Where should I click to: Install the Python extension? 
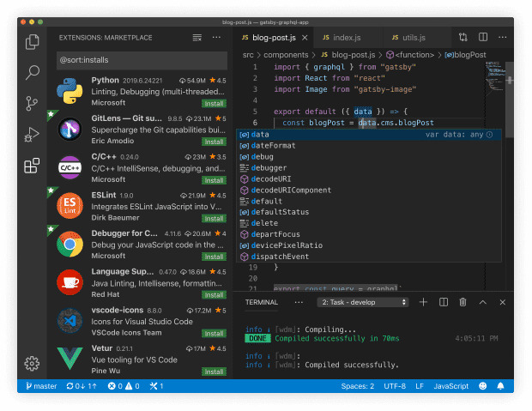tap(214, 102)
